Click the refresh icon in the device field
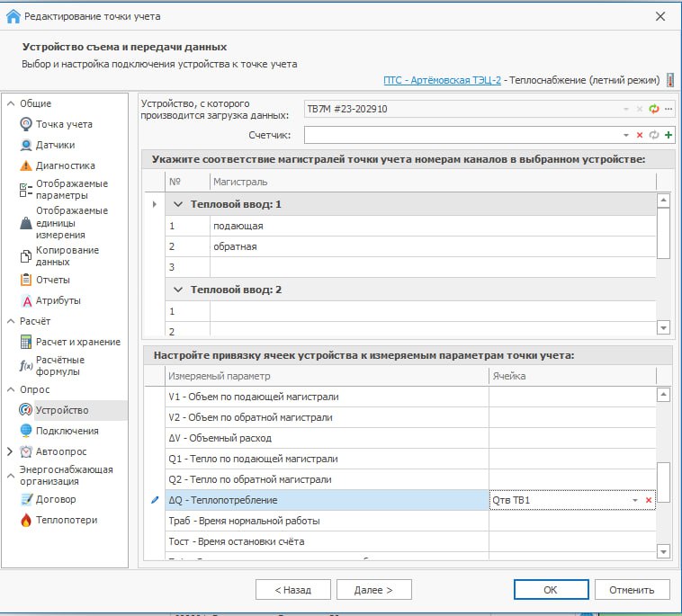 click(654, 109)
